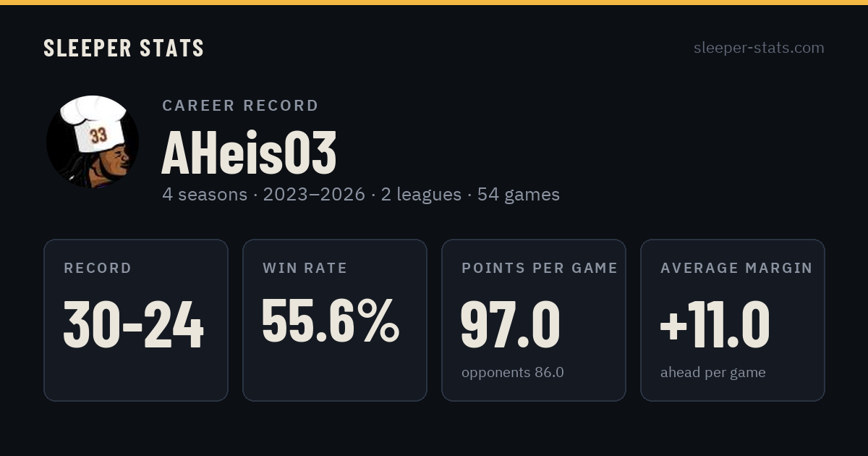Click the POINTS PER GAME label
The width and height of the screenshot is (868, 456).
point(540,268)
